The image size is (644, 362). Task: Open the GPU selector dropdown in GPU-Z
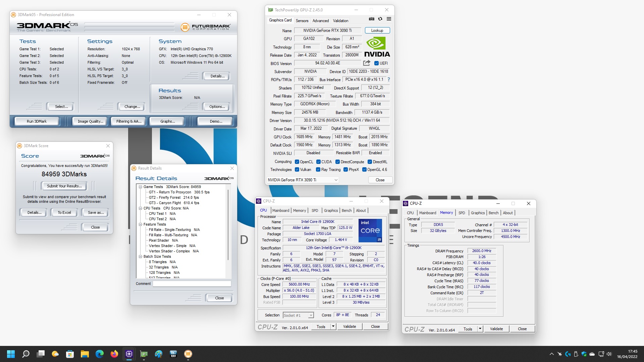click(x=303, y=180)
